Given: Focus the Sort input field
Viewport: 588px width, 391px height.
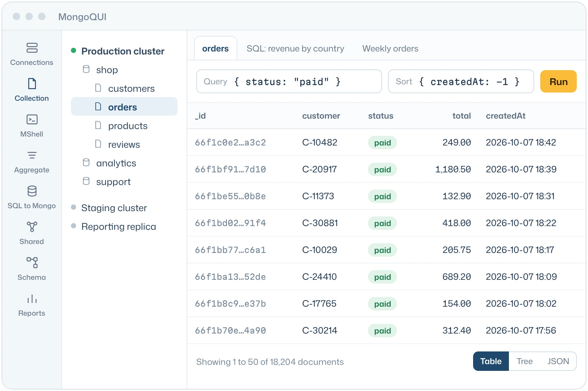Looking at the screenshot, I should coord(461,81).
